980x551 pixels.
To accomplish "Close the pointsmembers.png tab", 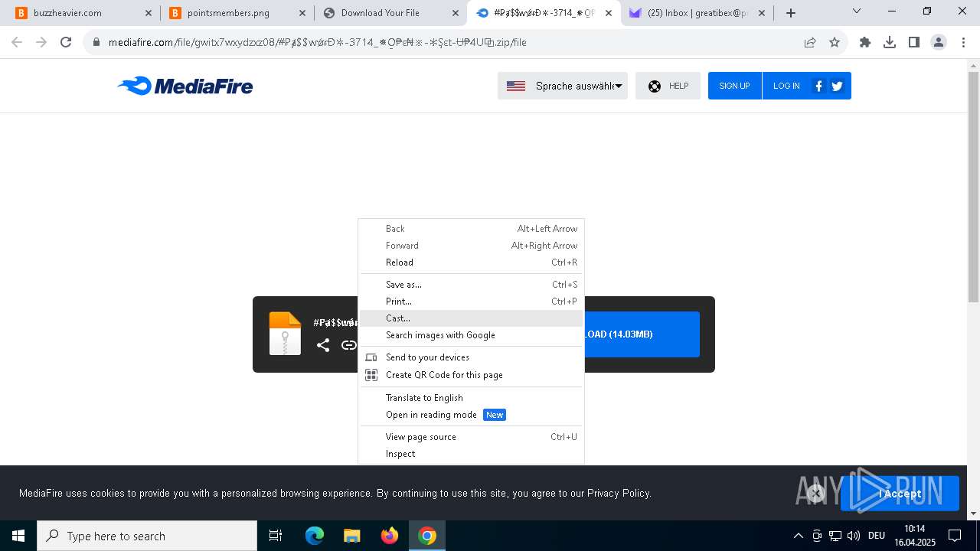I will (302, 13).
